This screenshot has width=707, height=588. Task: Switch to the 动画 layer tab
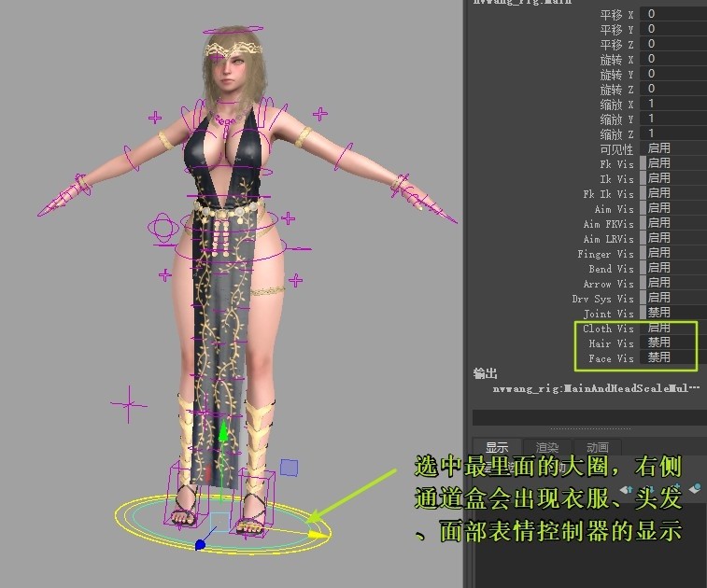(x=598, y=447)
